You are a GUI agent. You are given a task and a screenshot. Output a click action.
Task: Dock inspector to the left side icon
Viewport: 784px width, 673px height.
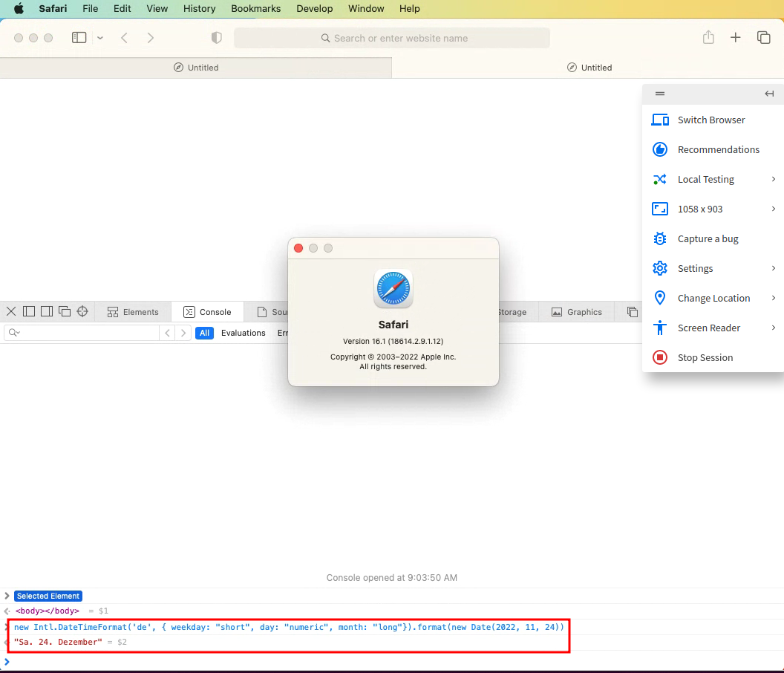(x=29, y=311)
